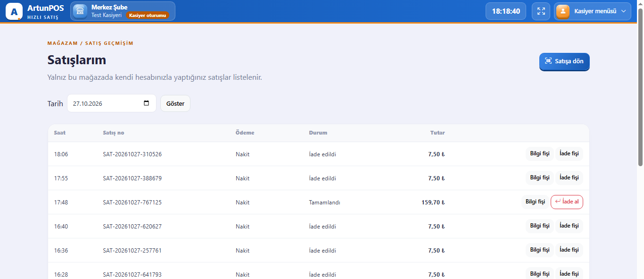644x279 pixels.
Task: Toggle fullscreen mode icon
Action: [541, 11]
